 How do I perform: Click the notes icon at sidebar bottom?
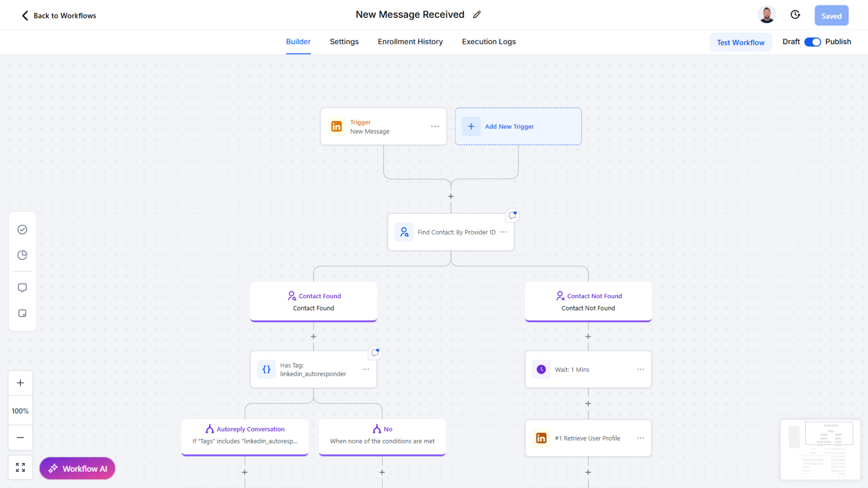pos(22,313)
